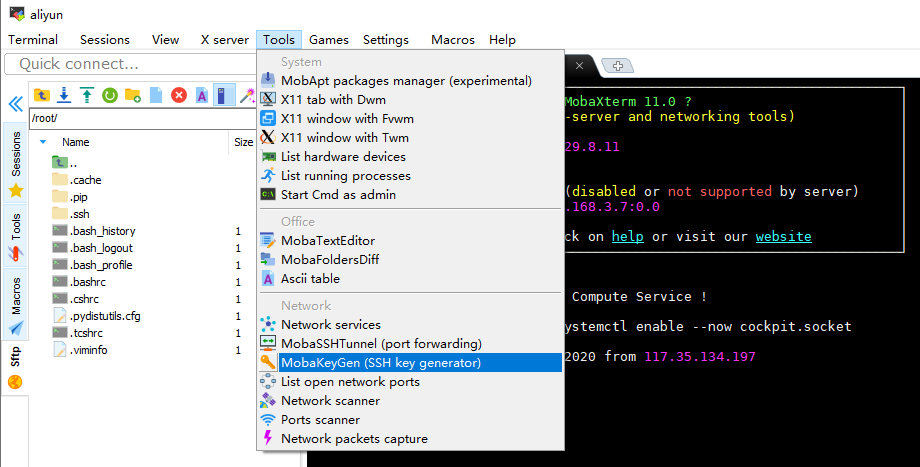Screen dimensions: 920x467
Task: Open a new terminal tab with plus button
Action: 618,65
